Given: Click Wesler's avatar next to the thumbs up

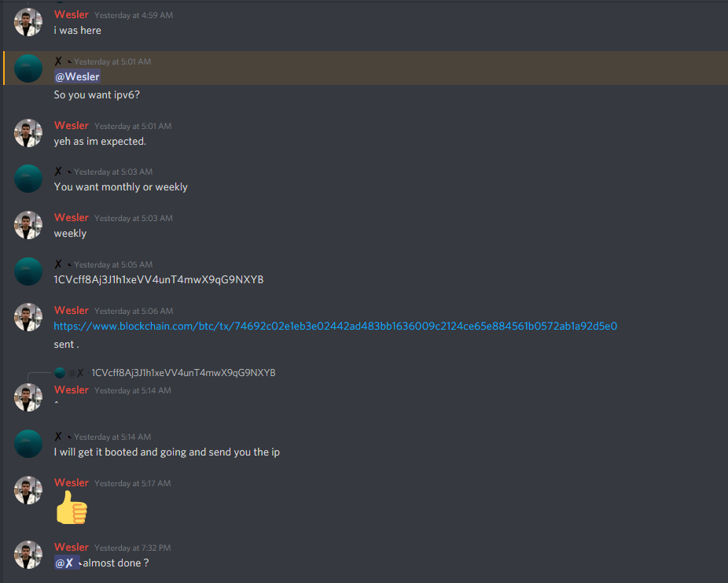Looking at the screenshot, I should click(x=28, y=490).
